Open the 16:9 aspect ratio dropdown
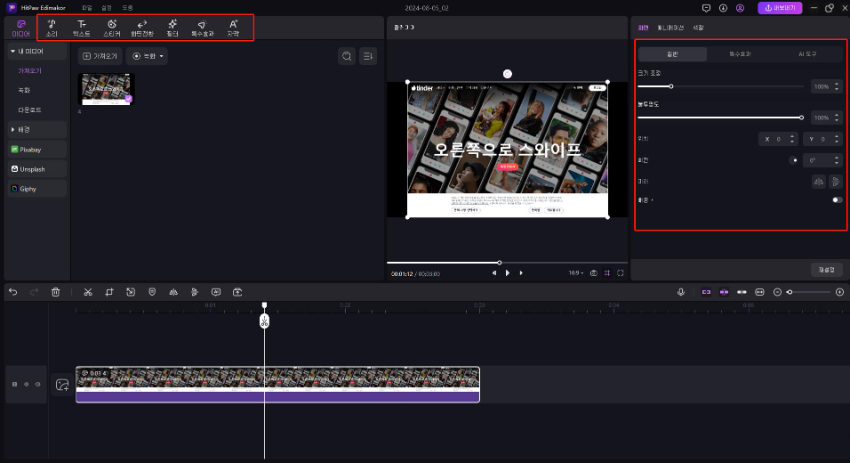 coord(575,272)
